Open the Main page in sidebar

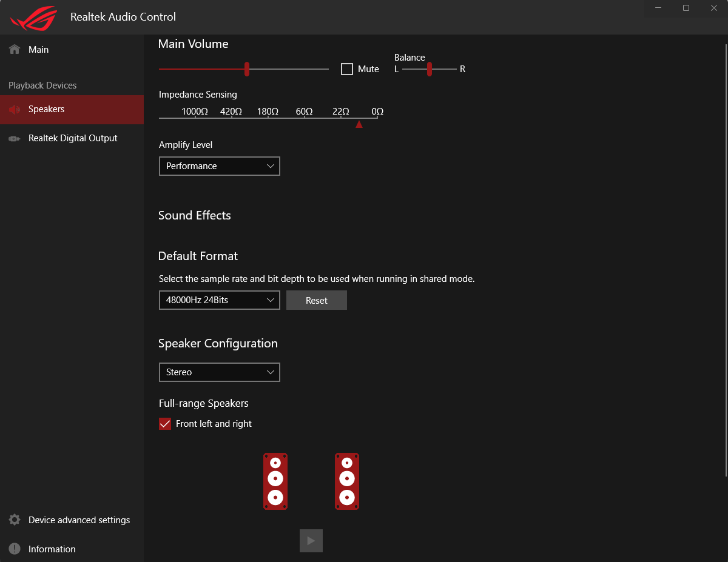(72, 49)
